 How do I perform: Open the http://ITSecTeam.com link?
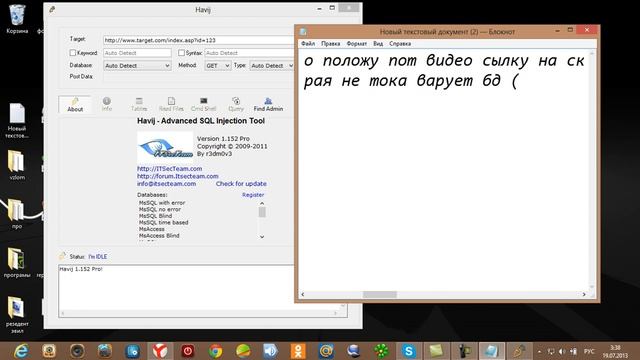(169, 169)
